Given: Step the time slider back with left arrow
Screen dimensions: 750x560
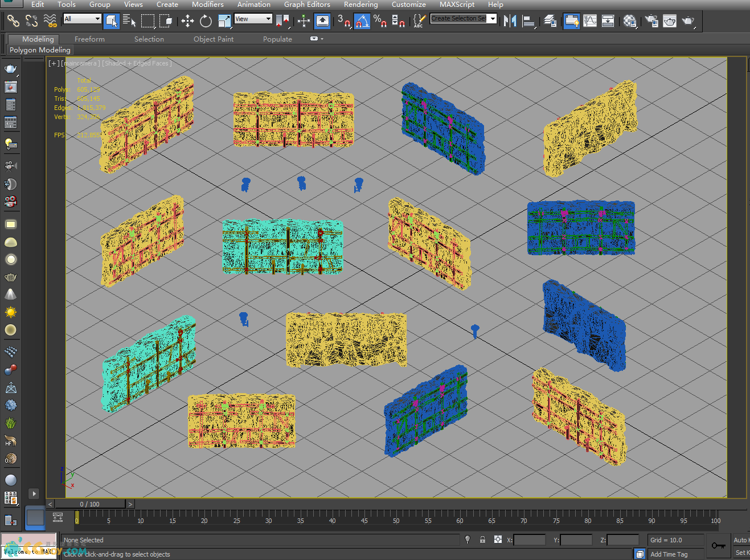Looking at the screenshot, I should [50, 504].
